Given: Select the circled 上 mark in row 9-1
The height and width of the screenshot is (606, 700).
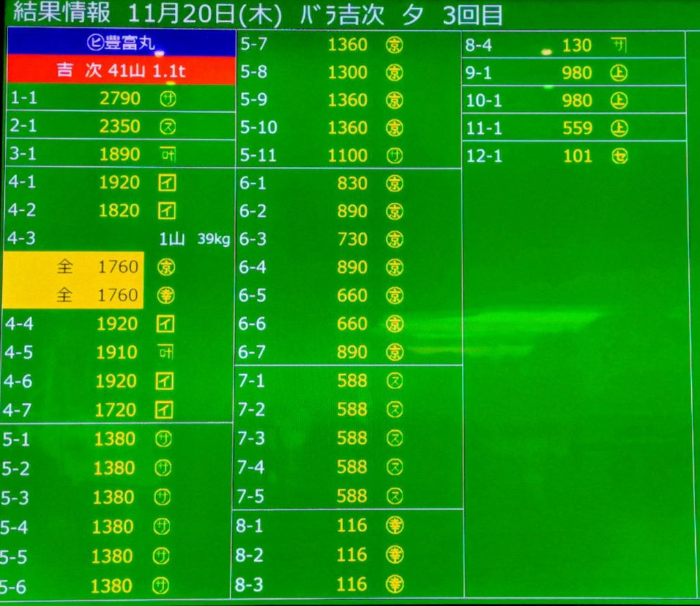Looking at the screenshot, I should (x=619, y=73).
